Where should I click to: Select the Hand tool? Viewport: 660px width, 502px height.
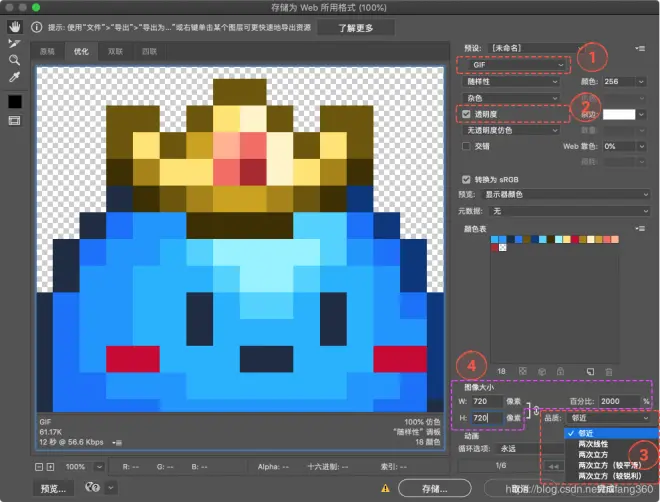tap(15, 28)
